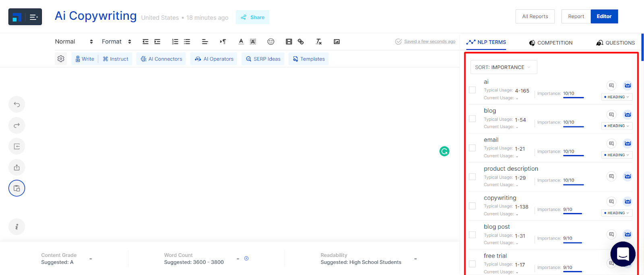
Task: Open the All Reports button
Action: click(x=535, y=17)
